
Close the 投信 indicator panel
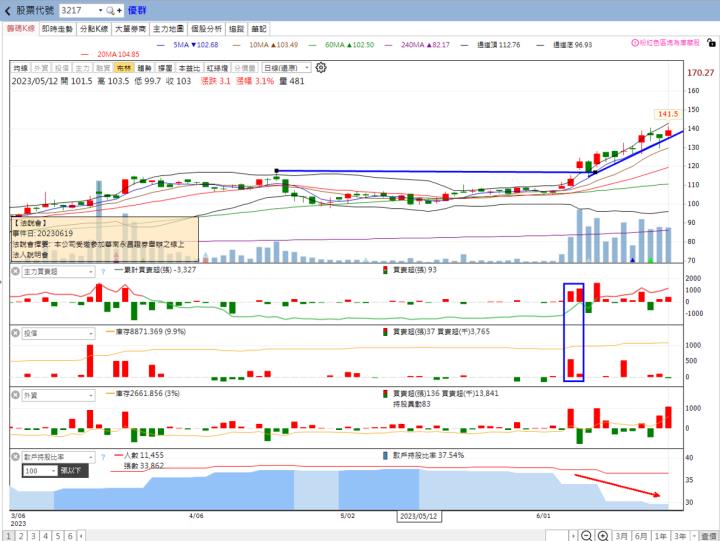tap(15, 333)
